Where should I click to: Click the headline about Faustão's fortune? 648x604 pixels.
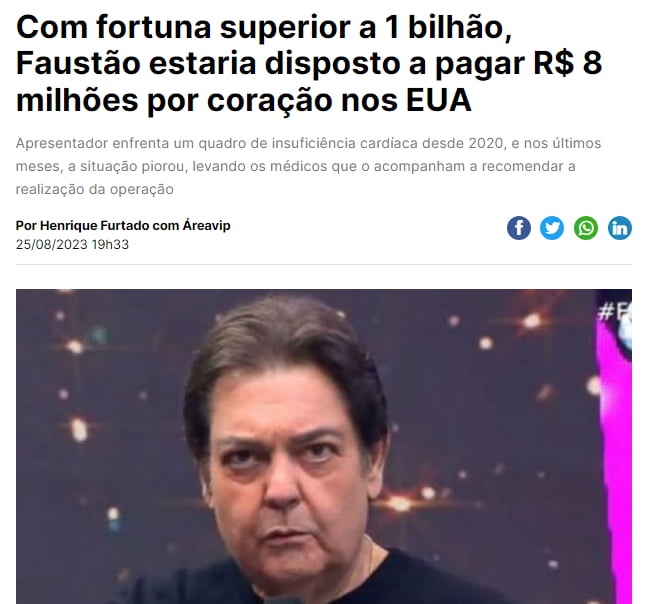pyautogui.click(x=309, y=63)
